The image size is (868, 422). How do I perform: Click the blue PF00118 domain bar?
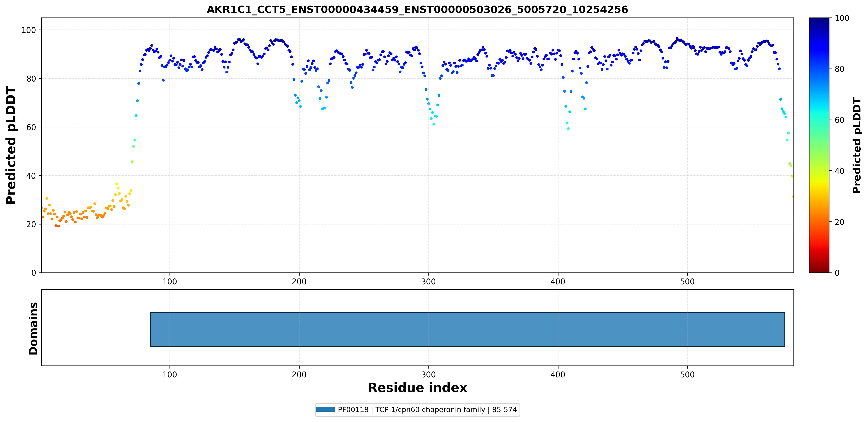pyautogui.click(x=467, y=329)
